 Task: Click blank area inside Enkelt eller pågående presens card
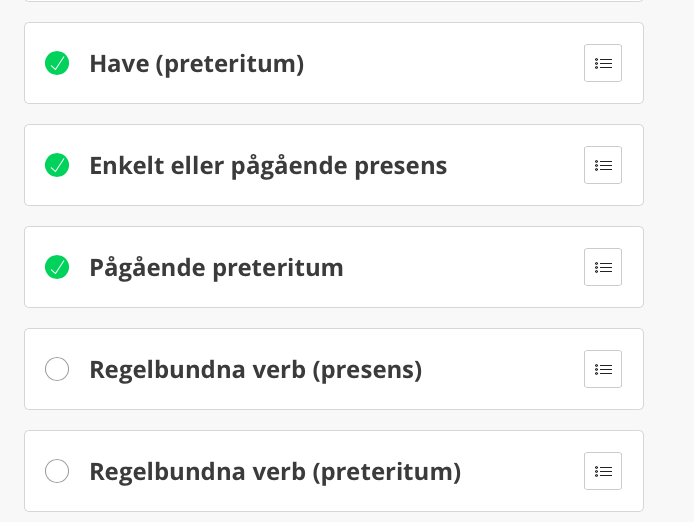point(513,165)
